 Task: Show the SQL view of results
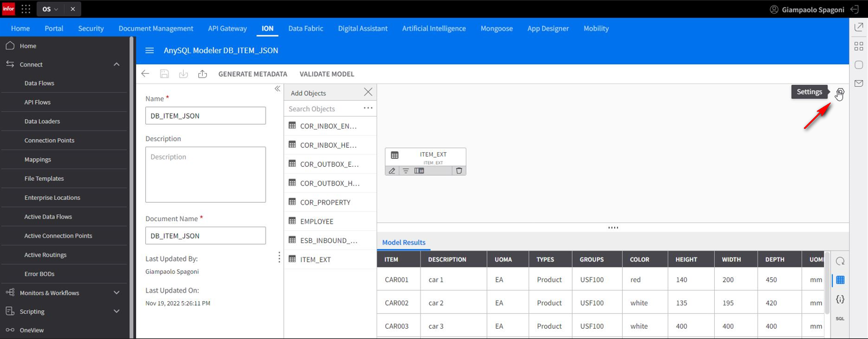840,318
